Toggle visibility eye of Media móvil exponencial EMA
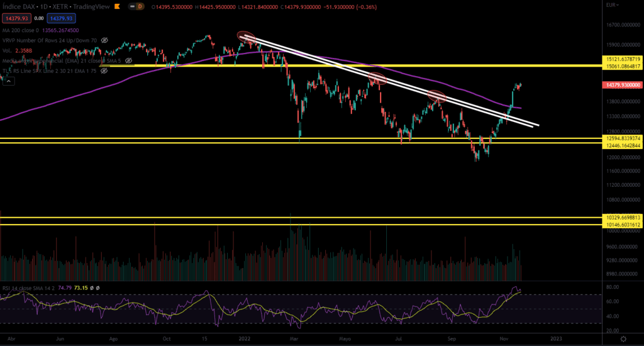The height and width of the screenshot is (346, 644). click(x=128, y=61)
